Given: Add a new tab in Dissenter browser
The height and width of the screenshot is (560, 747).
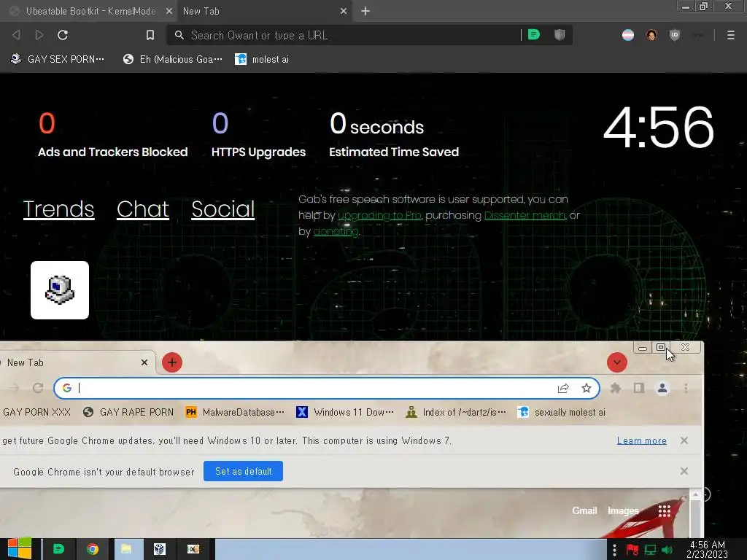Looking at the screenshot, I should tap(365, 11).
